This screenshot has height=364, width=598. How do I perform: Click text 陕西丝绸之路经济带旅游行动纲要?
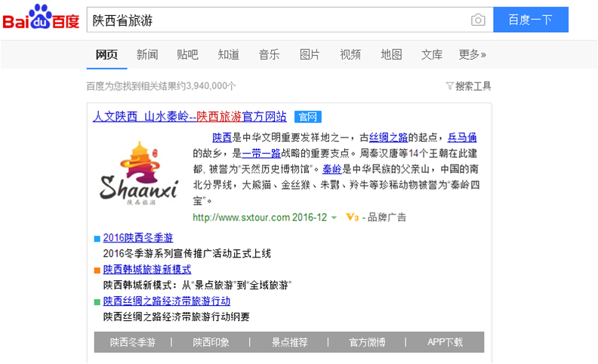(x=176, y=316)
